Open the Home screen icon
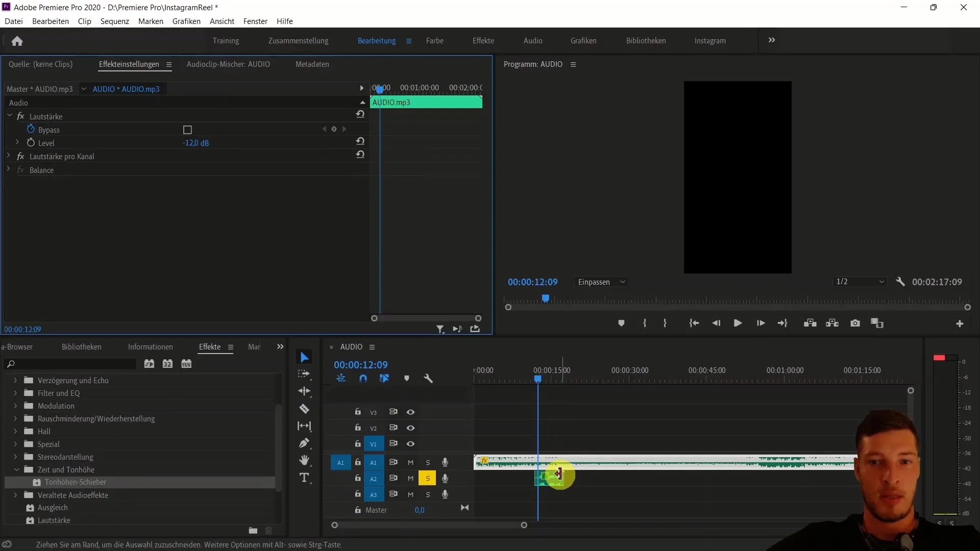980x551 pixels. point(17,41)
